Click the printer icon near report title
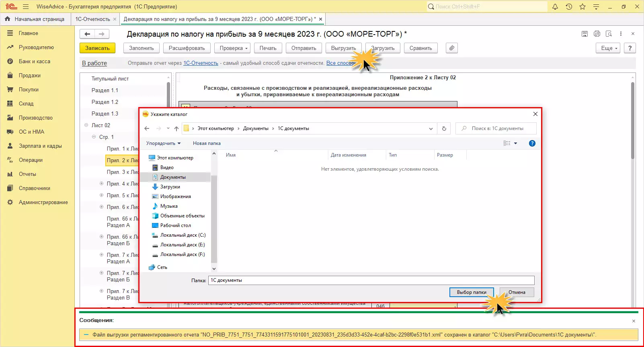Screen dimensions: 644x347 click(597, 34)
